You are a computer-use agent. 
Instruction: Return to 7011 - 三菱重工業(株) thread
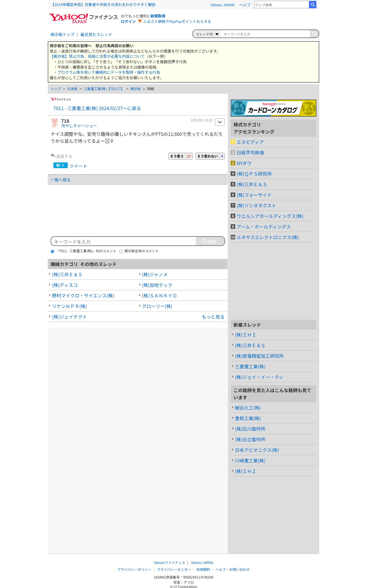click(97, 108)
